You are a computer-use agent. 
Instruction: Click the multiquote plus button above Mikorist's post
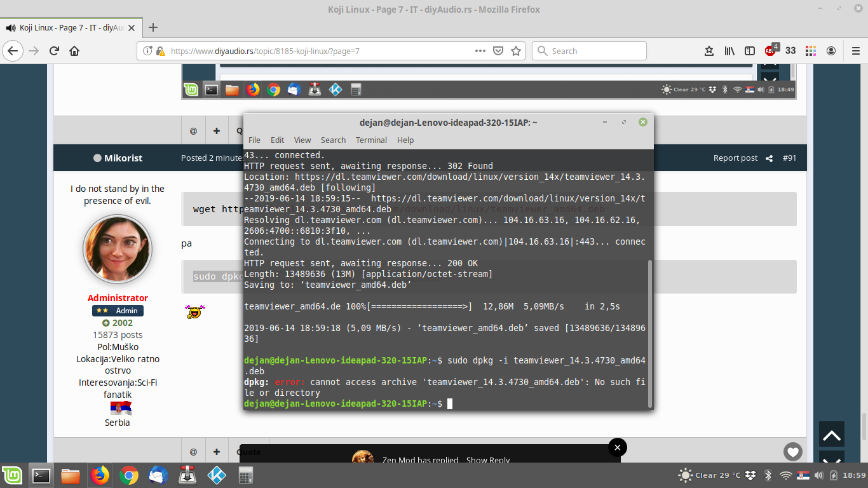pos(217,130)
